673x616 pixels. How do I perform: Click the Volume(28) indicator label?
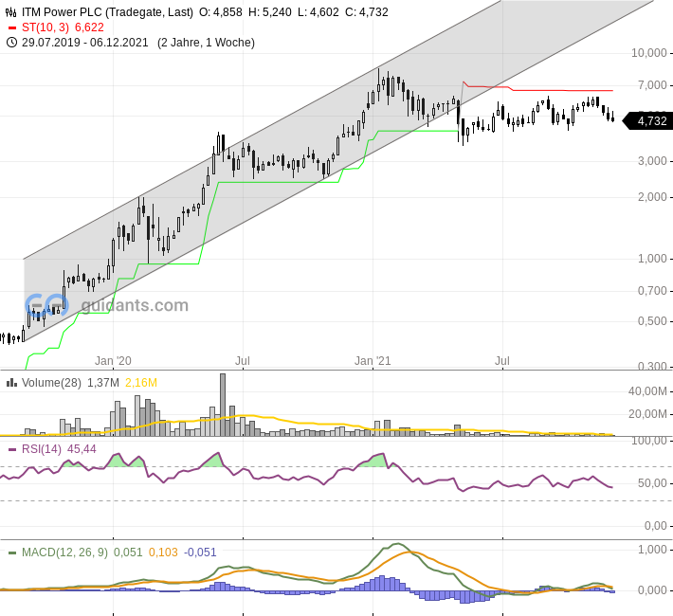51,383
